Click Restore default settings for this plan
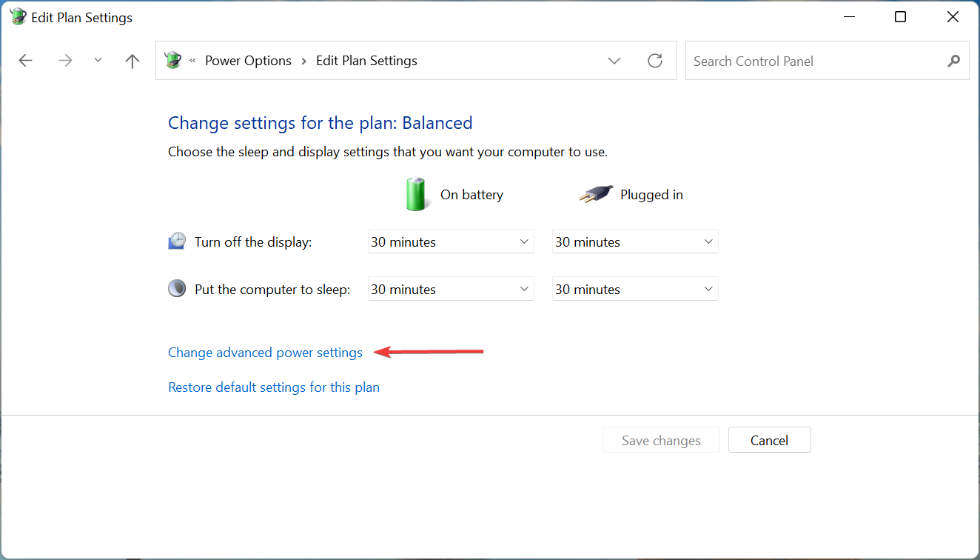The image size is (980, 560). pyautogui.click(x=274, y=387)
